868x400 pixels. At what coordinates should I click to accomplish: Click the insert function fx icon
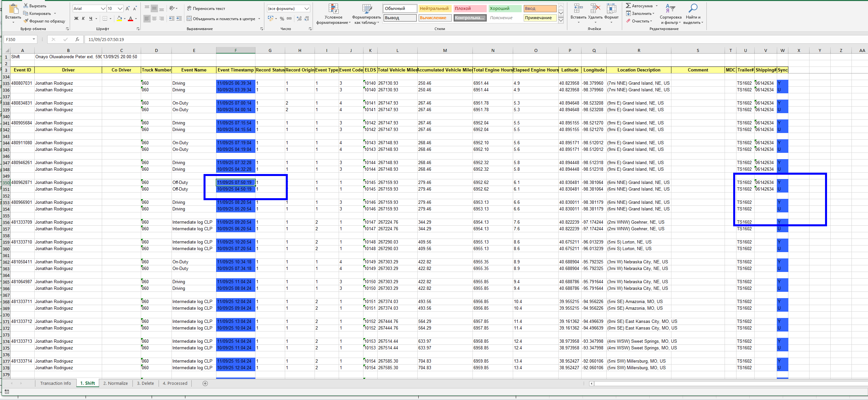pyautogui.click(x=77, y=39)
